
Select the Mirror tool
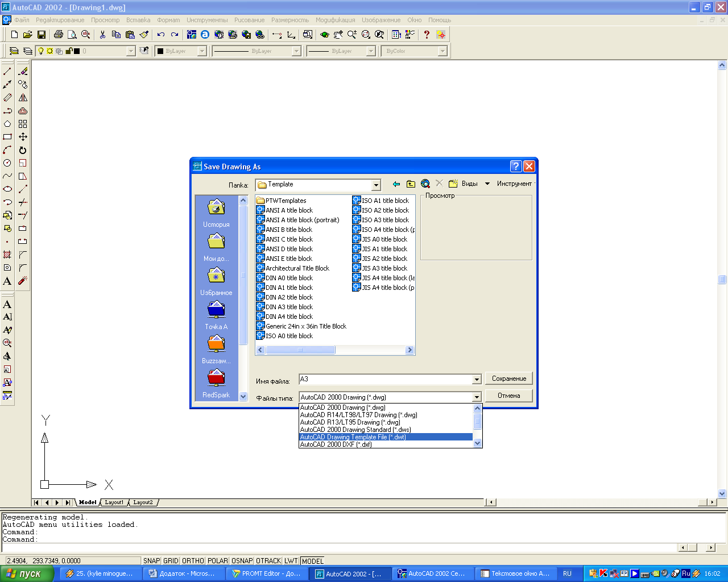tap(23, 98)
